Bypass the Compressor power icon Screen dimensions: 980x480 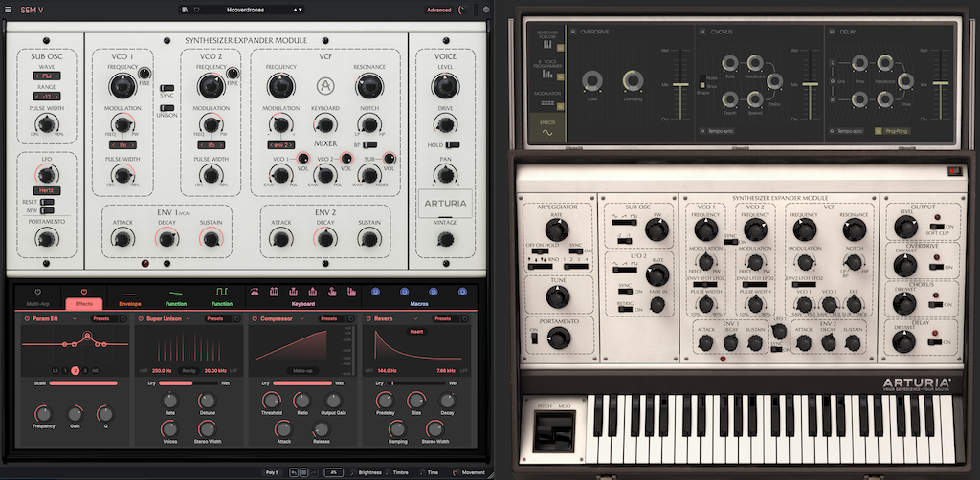[x=255, y=318]
